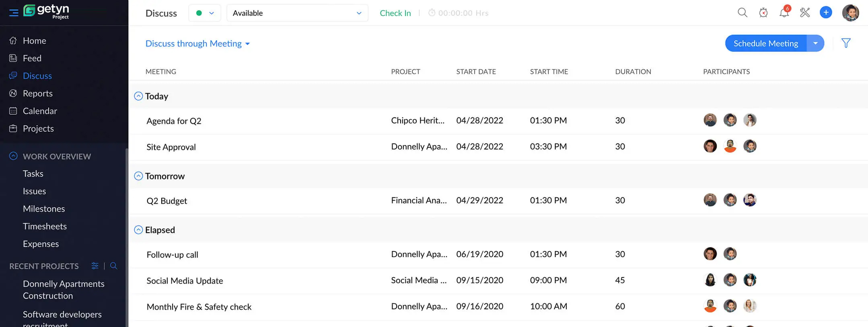Viewport: 868px width, 327px height.
Task: Open the search magnifier in top bar
Action: click(x=742, y=13)
